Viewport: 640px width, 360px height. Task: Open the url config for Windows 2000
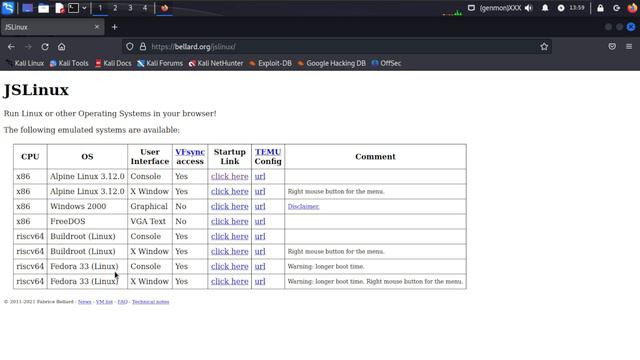pyautogui.click(x=260, y=207)
